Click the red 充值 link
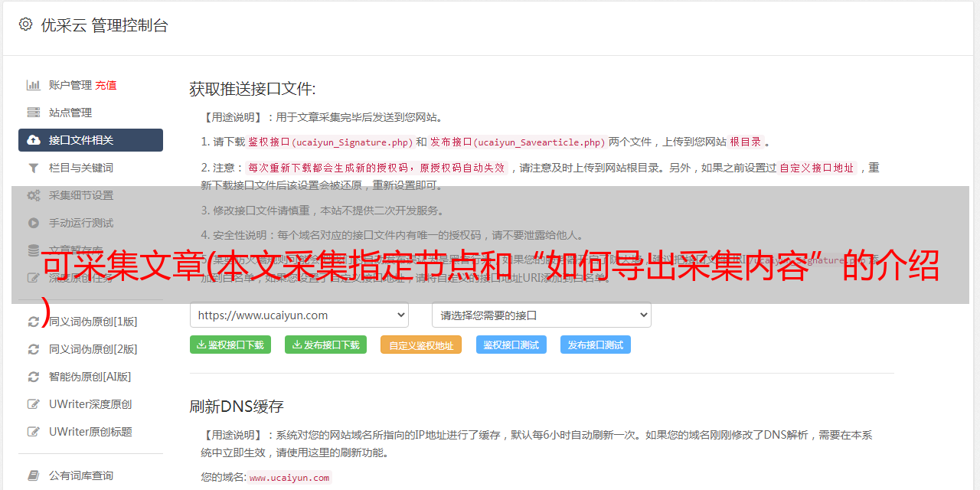Viewport: 980px width, 490px height. 106,85
